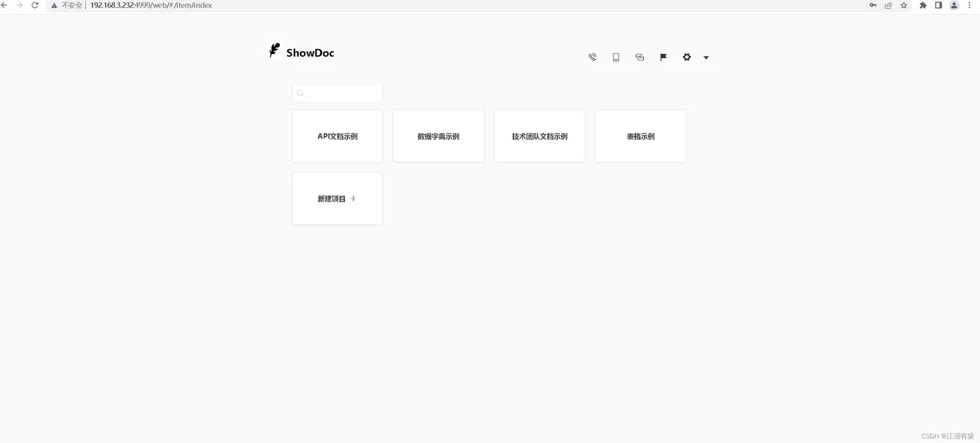This screenshot has height=443, width=980.
Task: Open the API文档示例 project card
Action: coord(337,136)
